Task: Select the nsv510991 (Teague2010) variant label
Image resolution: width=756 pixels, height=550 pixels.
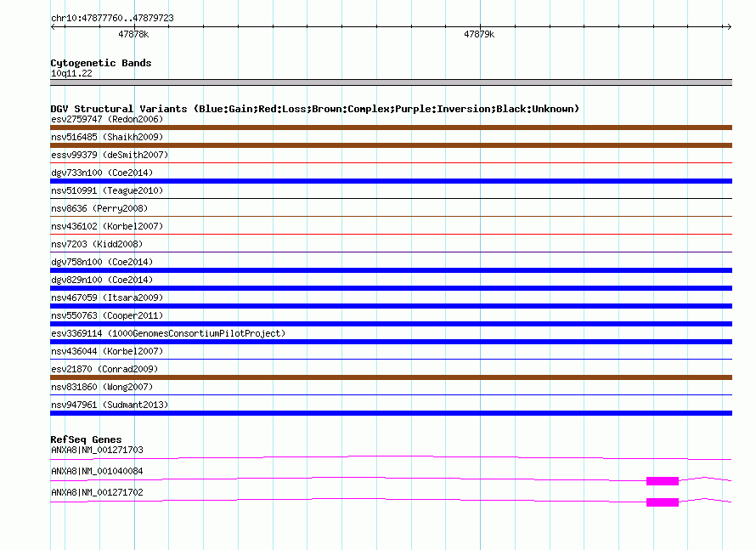Action: [107, 190]
